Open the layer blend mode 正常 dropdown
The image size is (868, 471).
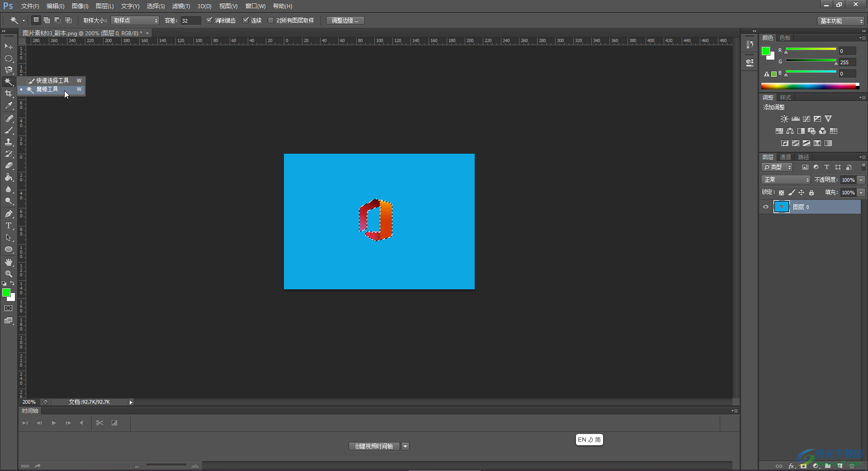click(x=786, y=180)
